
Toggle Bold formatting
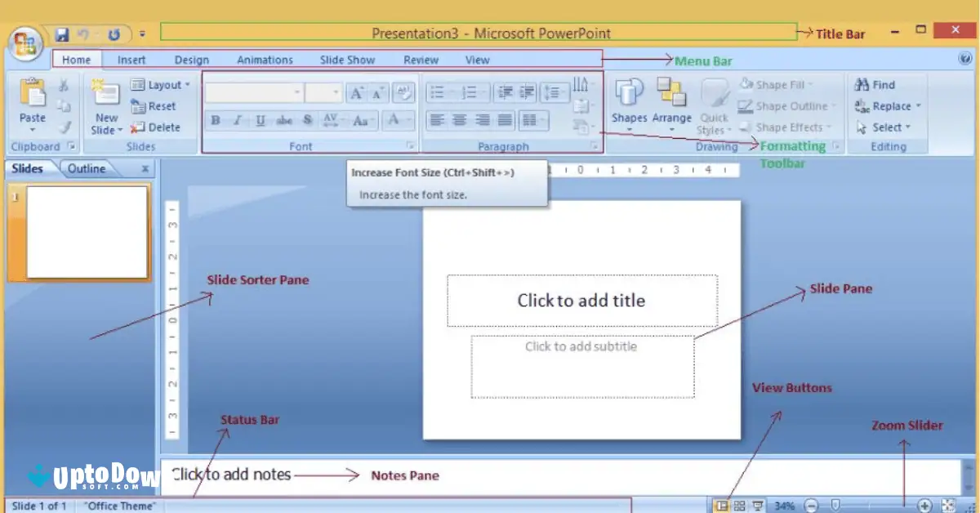point(215,120)
